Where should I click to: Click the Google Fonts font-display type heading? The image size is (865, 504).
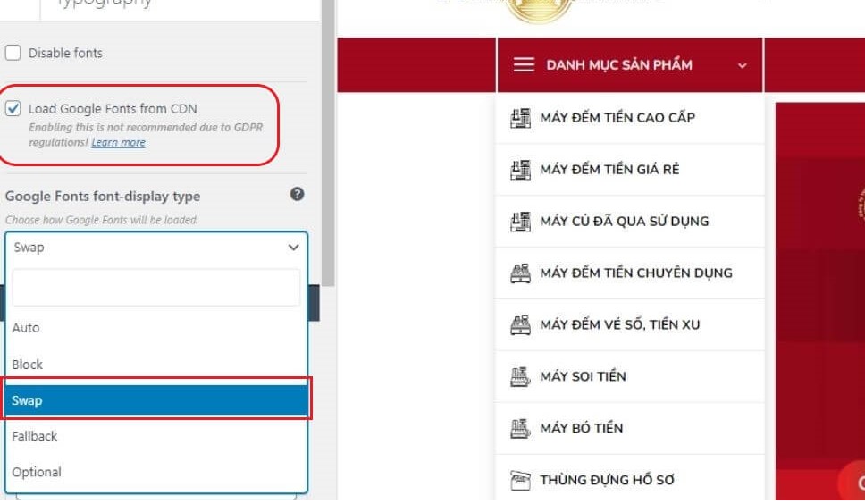(103, 197)
